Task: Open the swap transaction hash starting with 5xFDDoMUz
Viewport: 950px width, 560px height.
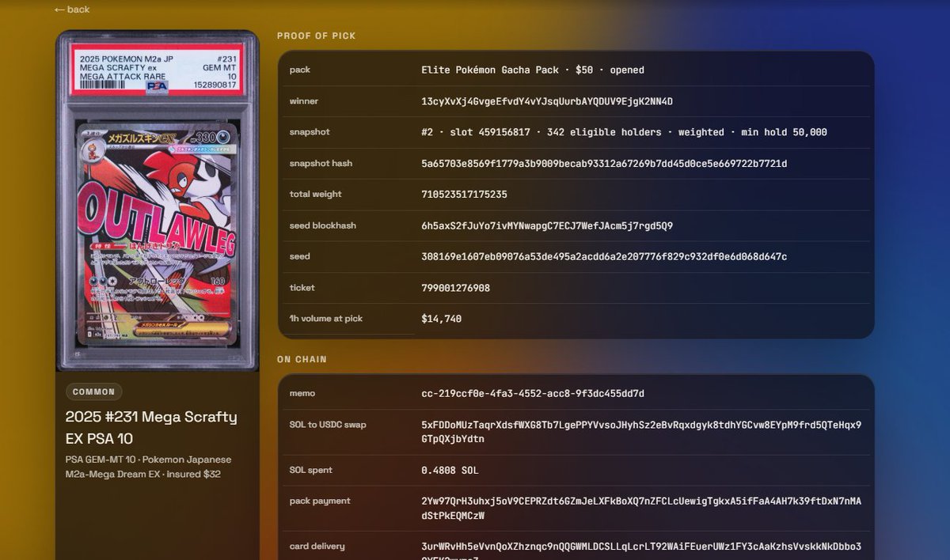Action: pyautogui.click(x=641, y=432)
